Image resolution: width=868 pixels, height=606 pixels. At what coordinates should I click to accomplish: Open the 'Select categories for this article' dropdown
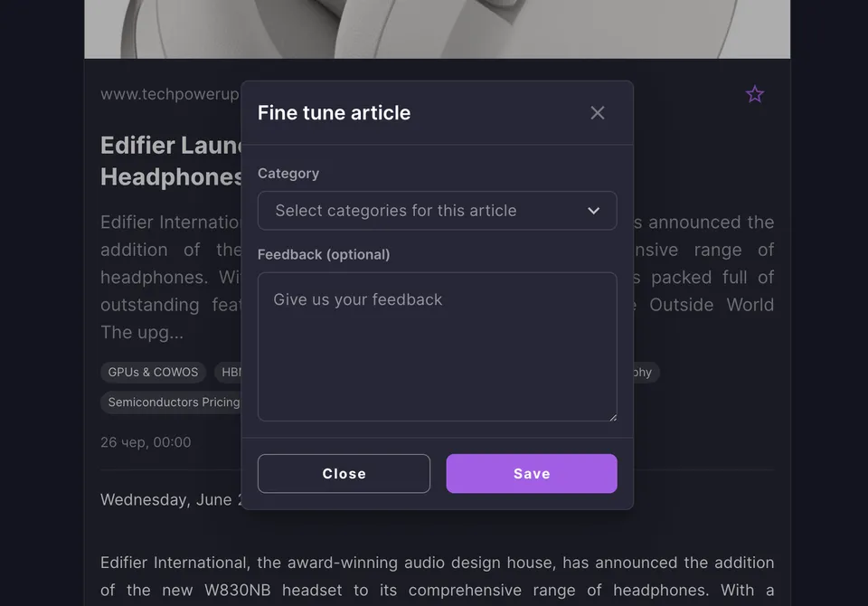coord(438,211)
